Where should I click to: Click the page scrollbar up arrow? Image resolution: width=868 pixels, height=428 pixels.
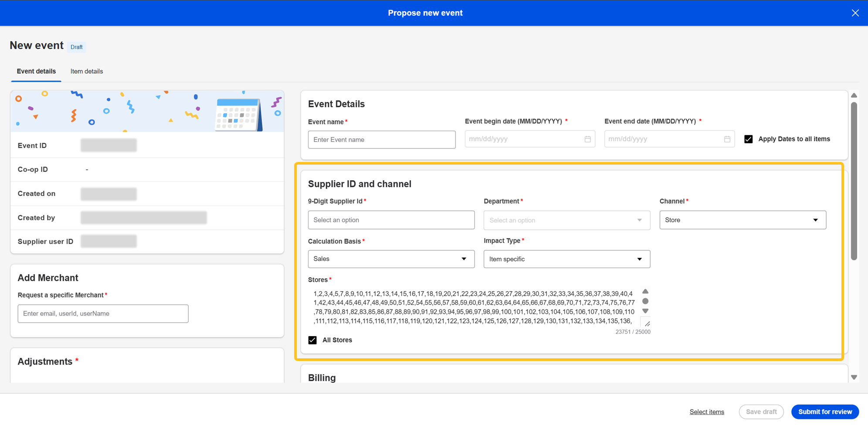[x=854, y=95]
